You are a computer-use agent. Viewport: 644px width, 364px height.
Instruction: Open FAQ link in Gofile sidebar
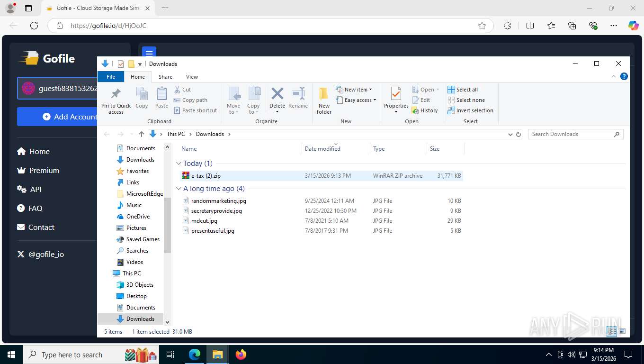coord(30,209)
